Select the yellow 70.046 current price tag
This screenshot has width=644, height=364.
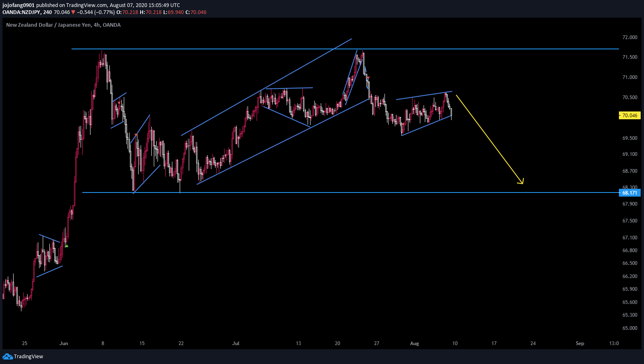630,116
